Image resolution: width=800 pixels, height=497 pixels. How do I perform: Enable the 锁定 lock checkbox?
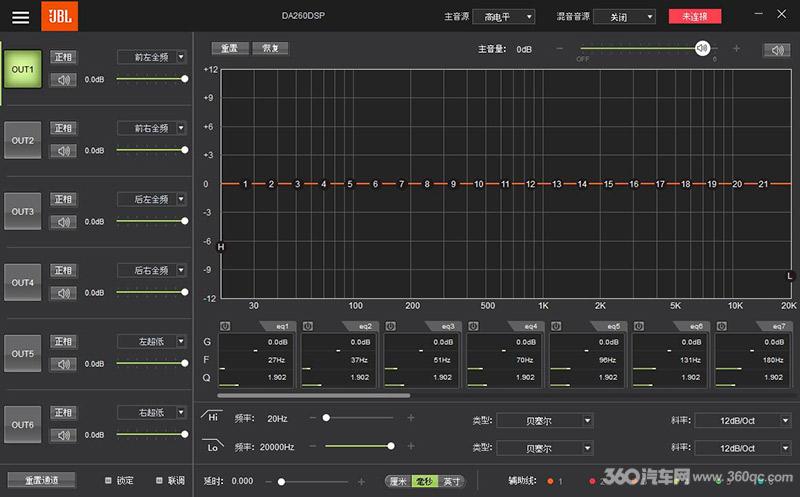pyautogui.click(x=108, y=480)
